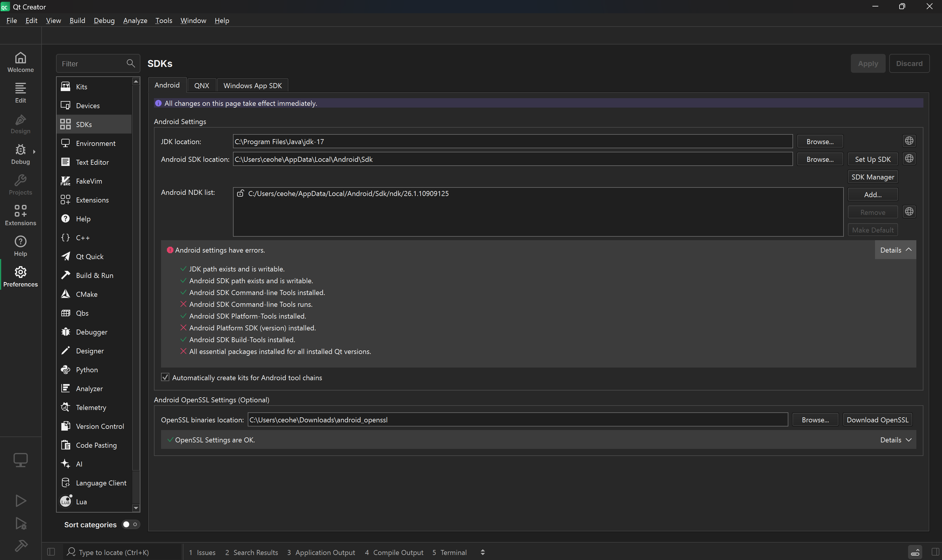Open Terminal output pane
This screenshot has width=942, height=560.
tap(449, 552)
